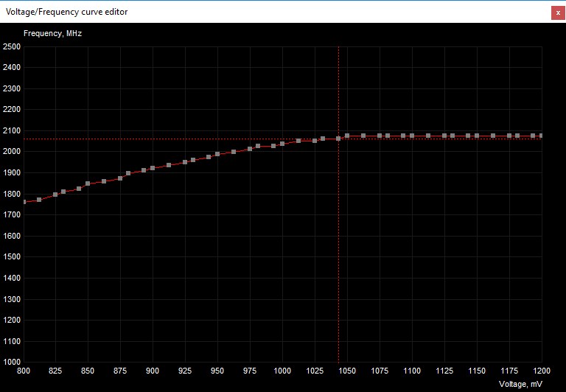Screen dimensions: 566x392
Task: Select the curve point at 800 mV
Action: pos(24,202)
